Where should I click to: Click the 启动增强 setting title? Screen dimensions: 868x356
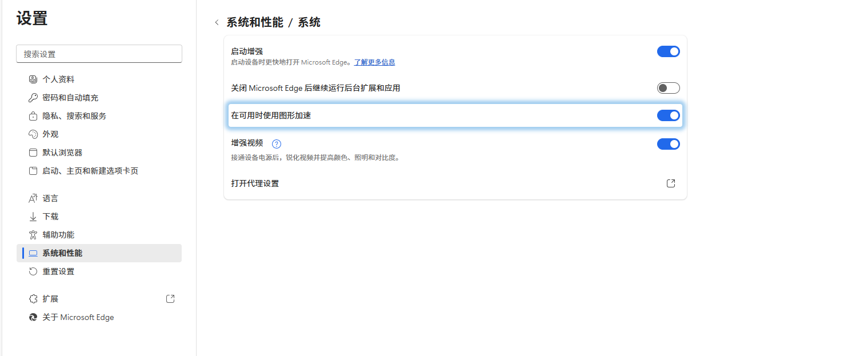click(247, 51)
